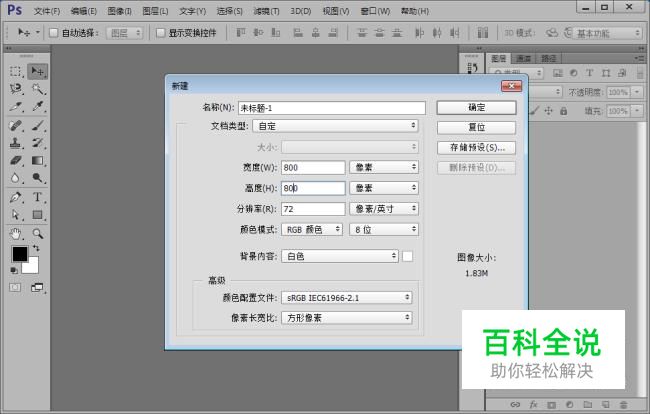Viewport: 650px width, 414px height.
Task: Click the black foreground color swatch
Action: point(19,254)
